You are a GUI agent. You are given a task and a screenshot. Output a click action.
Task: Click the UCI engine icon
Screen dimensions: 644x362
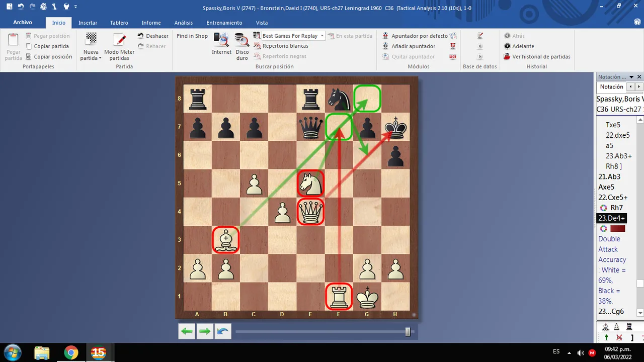(x=453, y=57)
